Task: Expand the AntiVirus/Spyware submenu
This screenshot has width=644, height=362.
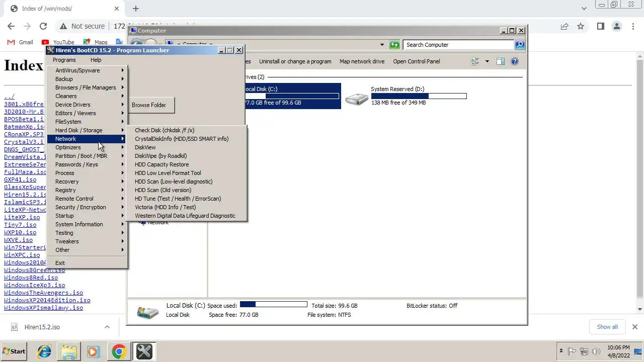Action: tap(88, 70)
